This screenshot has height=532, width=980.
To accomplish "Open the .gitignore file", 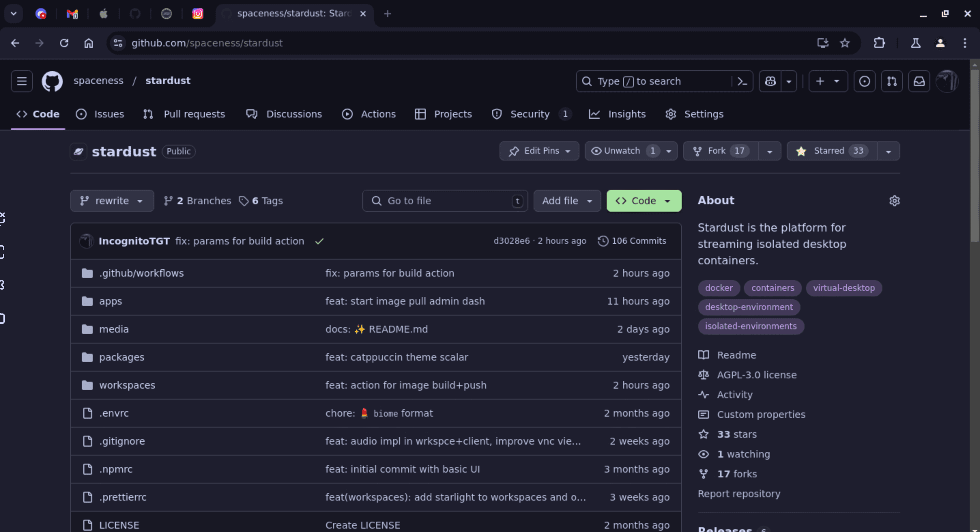I will (122, 442).
